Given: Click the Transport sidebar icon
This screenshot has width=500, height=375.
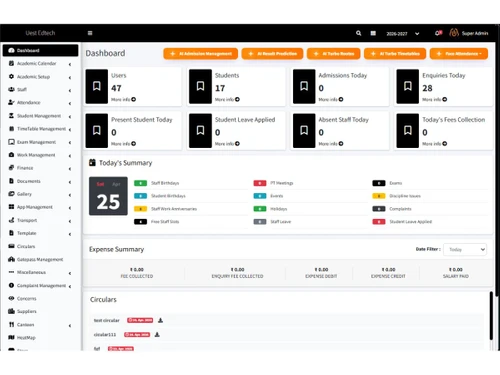Looking at the screenshot, I should point(11,220).
